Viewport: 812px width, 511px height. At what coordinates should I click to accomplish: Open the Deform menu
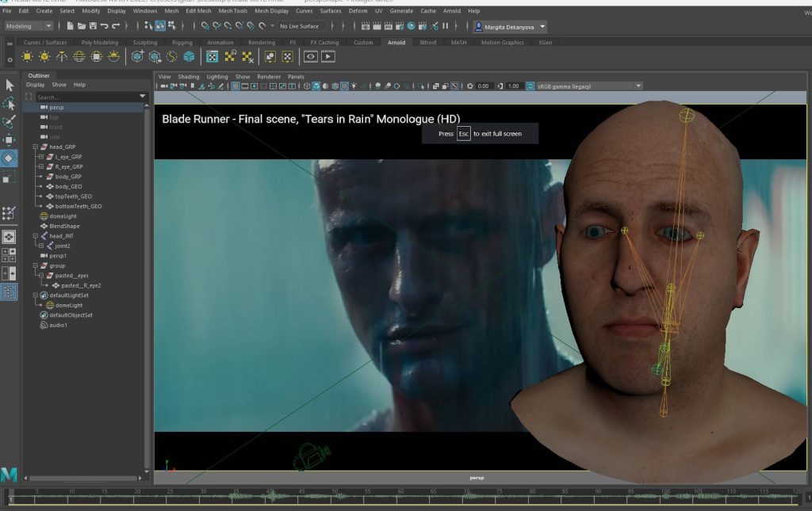click(x=358, y=11)
